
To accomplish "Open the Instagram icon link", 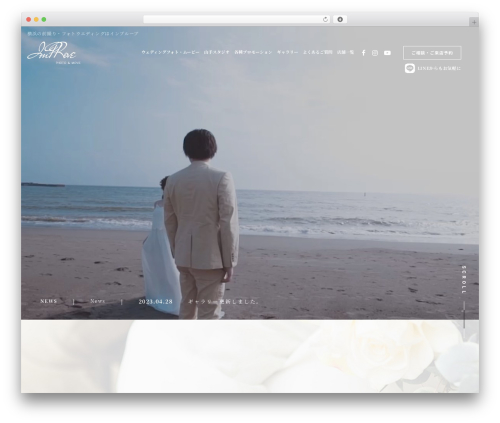I will pyautogui.click(x=375, y=53).
